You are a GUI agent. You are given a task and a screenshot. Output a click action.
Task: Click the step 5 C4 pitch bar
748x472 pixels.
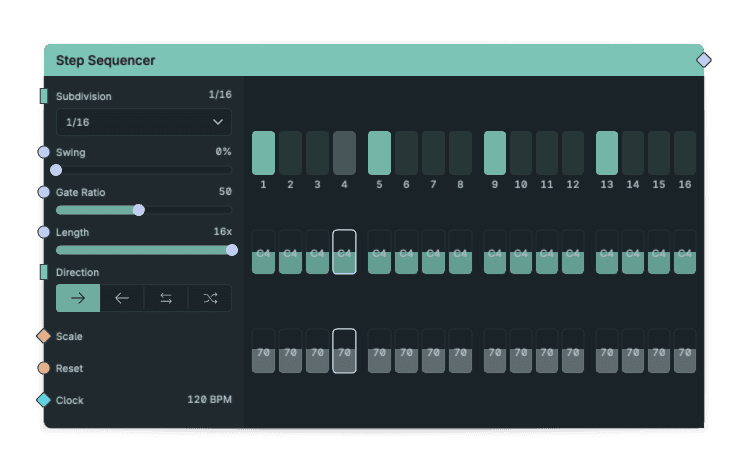point(379,252)
